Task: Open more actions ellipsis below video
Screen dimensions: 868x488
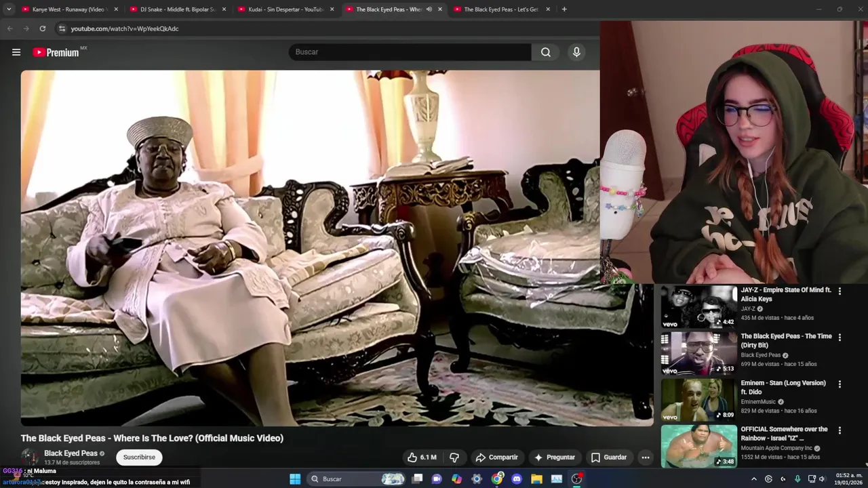Action: (646, 457)
